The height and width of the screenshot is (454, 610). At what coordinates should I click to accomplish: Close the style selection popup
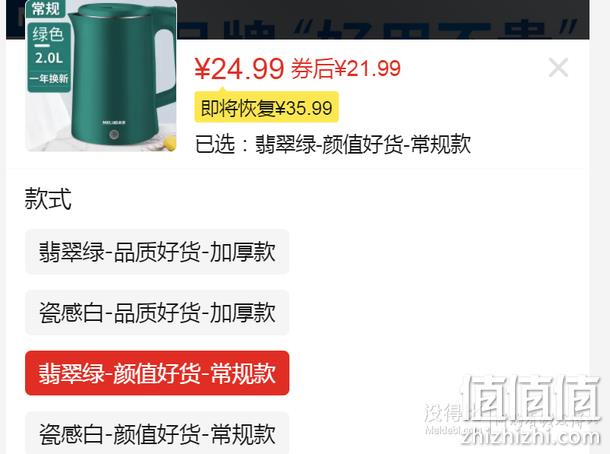[558, 68]
